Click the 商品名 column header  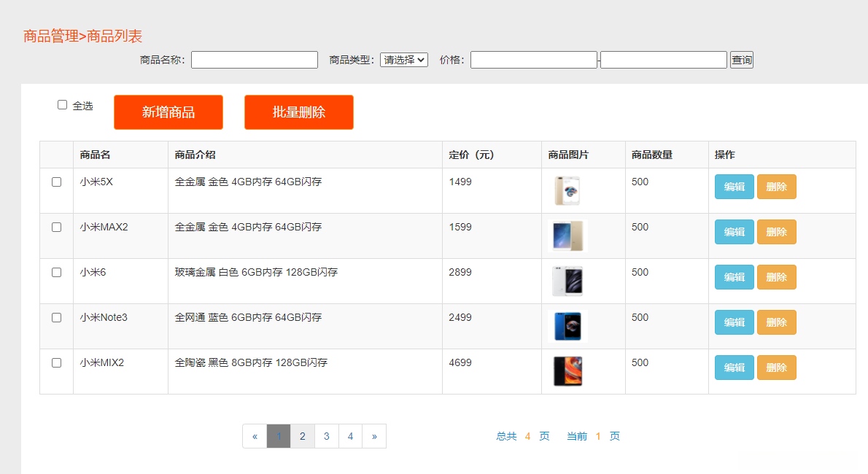pos(96,155)
